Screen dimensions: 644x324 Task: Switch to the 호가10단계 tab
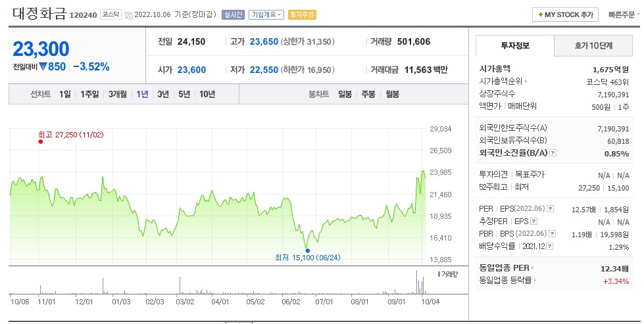593,45
